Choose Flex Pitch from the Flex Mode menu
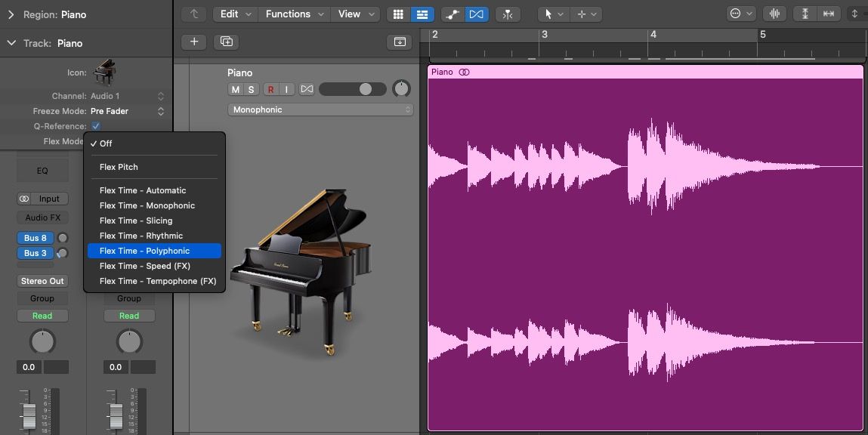868x435 pixels. (119, 167)
